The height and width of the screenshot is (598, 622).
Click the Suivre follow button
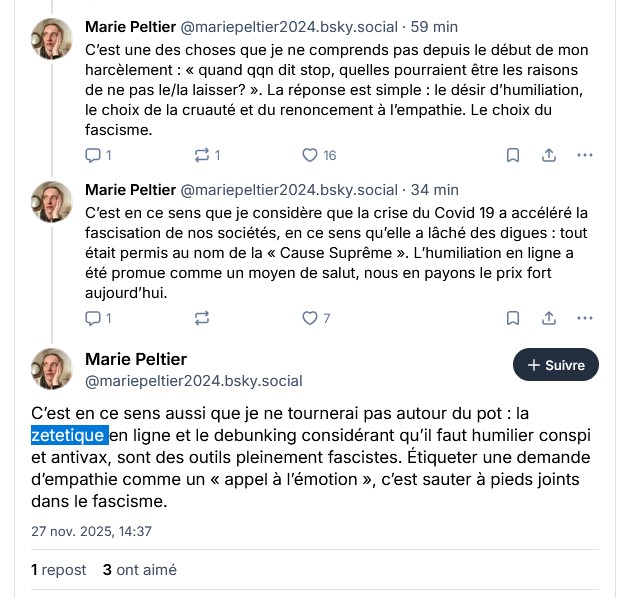(556, 365)
